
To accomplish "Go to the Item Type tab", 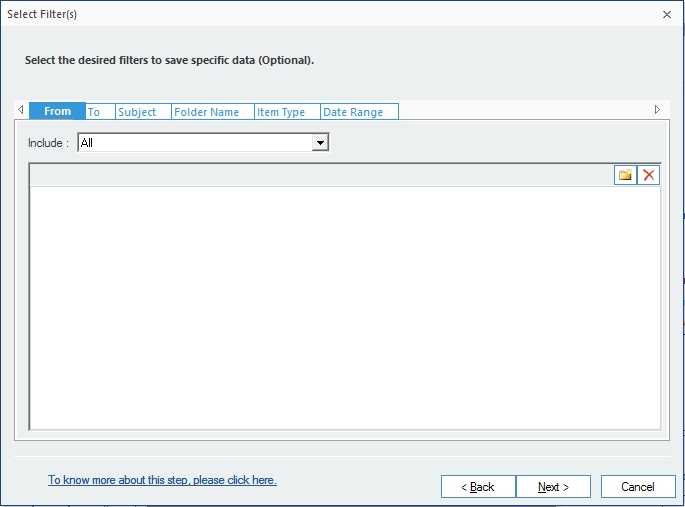I will pyautogui.click(x=287, y=112).
